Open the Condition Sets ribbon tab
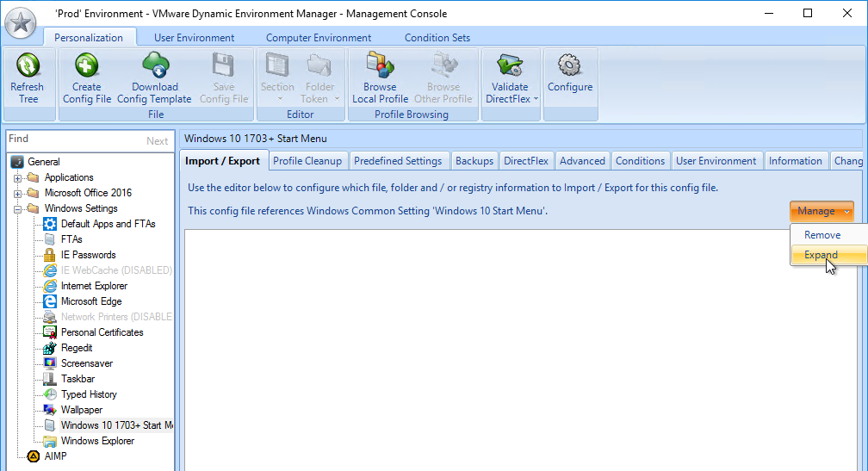This screenshot has height=471, width=868. (x=437, y=38)
